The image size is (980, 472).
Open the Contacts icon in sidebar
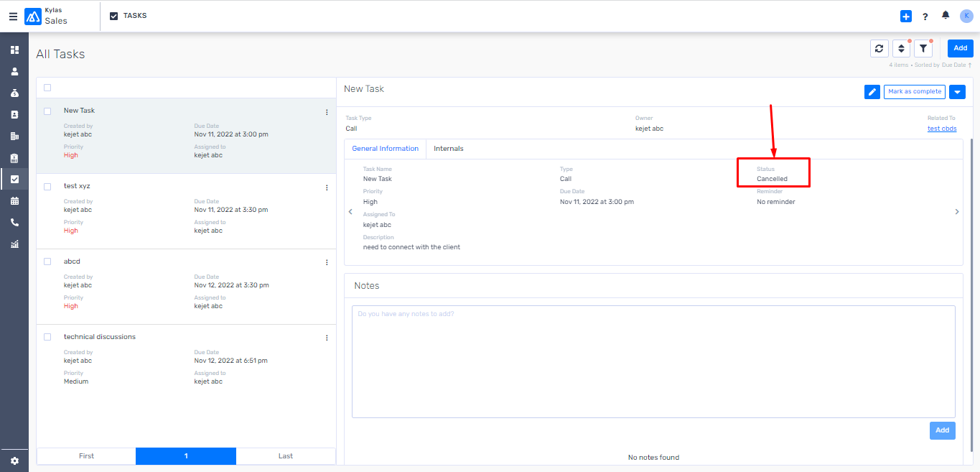pyautogui.click(x=14, y=115)
